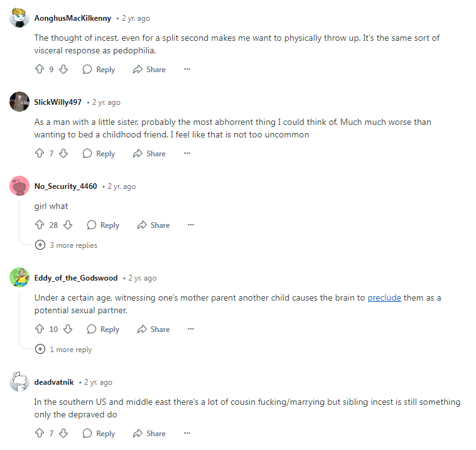The image size is (476, 450).
Task: Click AonghusMacKilkenny's avatar thumbnail
Action: coord(19,18)
